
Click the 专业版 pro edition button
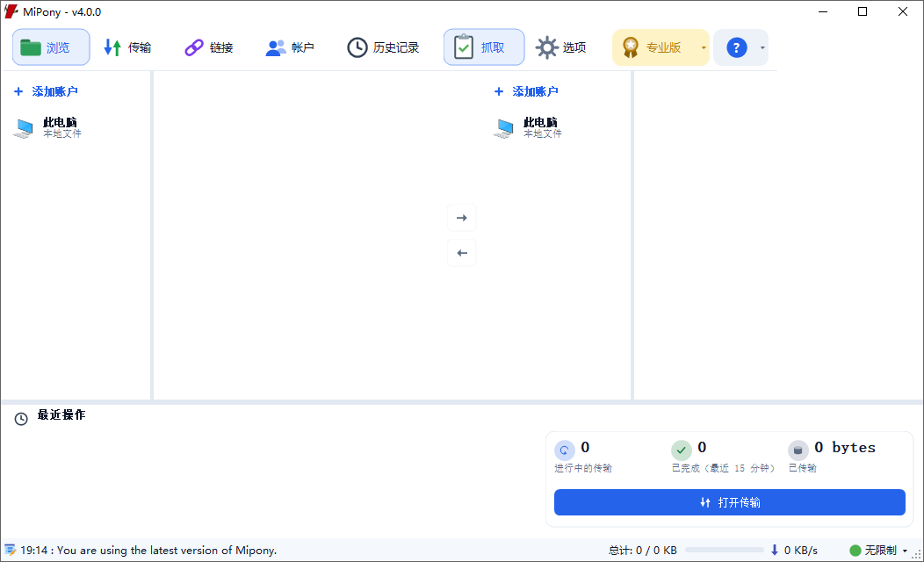[x=654, y=47]
